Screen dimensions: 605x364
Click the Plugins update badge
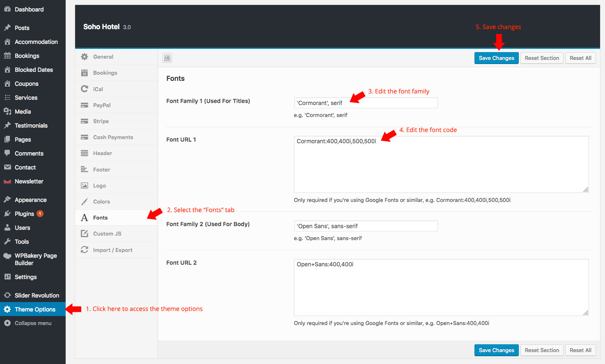(x=40, y=214)
